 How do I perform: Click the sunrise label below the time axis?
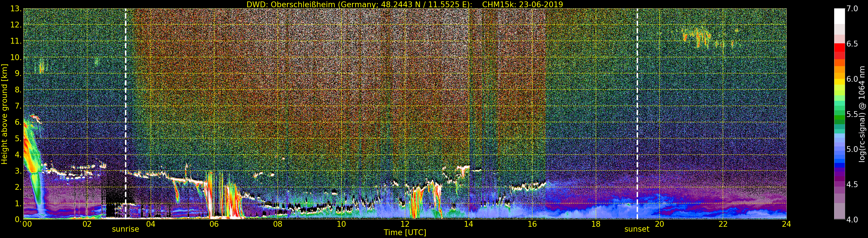click(x=125, y=229)
